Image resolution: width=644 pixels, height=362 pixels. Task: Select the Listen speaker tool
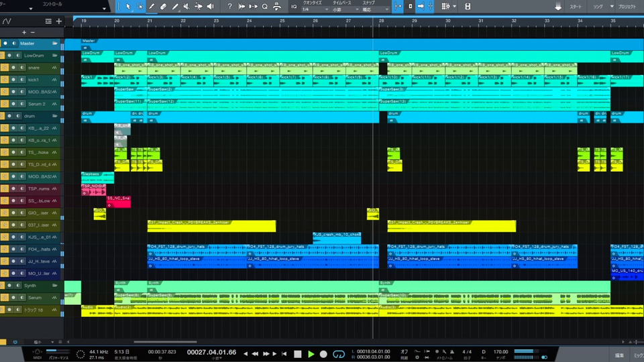210,6
